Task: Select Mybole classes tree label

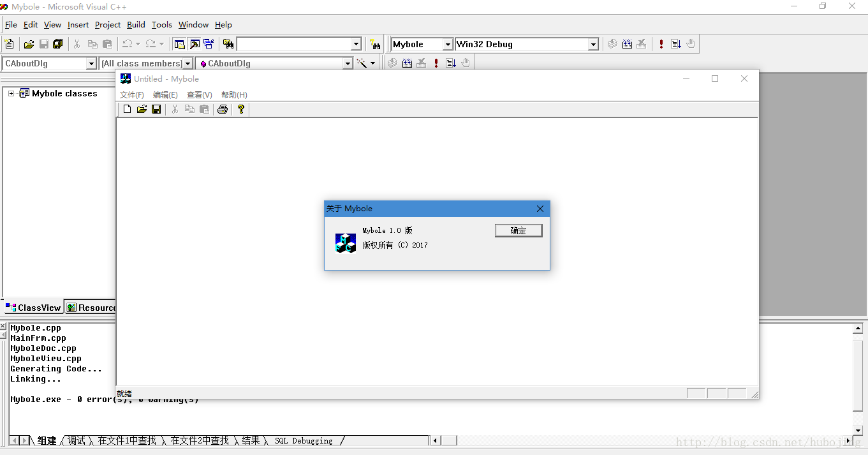Action: pos(64,93)
